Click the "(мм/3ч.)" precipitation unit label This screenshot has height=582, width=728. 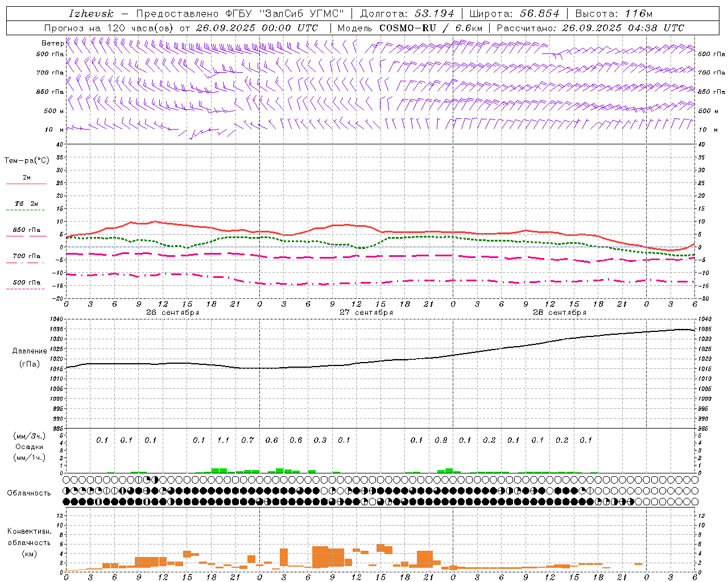click(29, 436)
